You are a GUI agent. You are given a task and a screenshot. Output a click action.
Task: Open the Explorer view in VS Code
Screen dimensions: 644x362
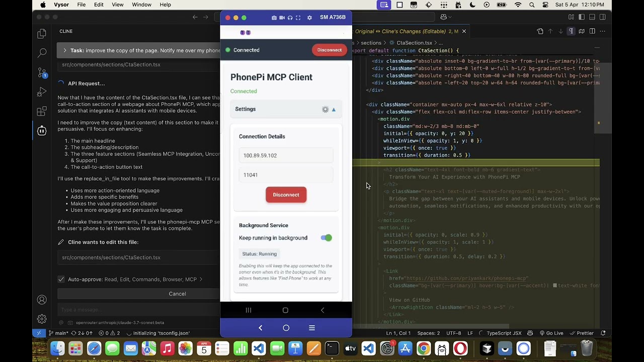coord(42,34)
